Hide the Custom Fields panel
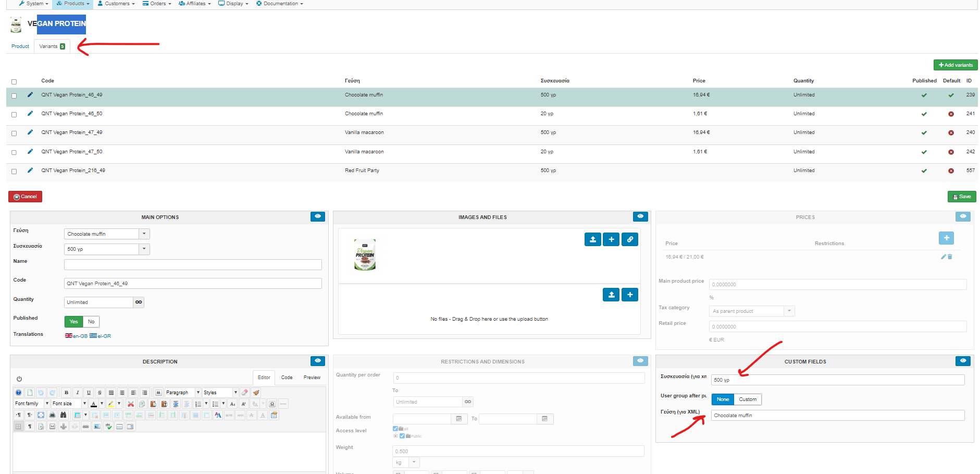The height and width of the screenshot is (474, 980). [963, 361]
